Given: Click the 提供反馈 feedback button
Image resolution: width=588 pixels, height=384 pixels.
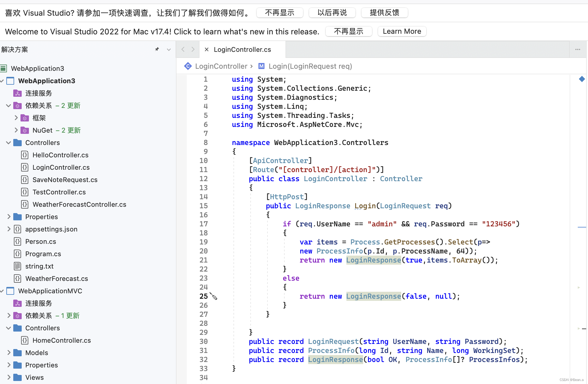Looking at the screenshot, I should point(384,13).
